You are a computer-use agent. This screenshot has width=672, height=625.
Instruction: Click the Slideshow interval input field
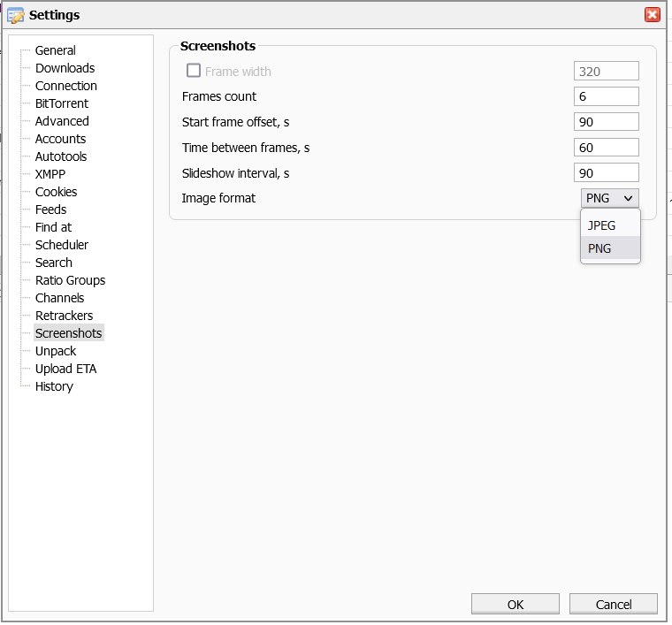pyautogui.click(x=606, y=173)
